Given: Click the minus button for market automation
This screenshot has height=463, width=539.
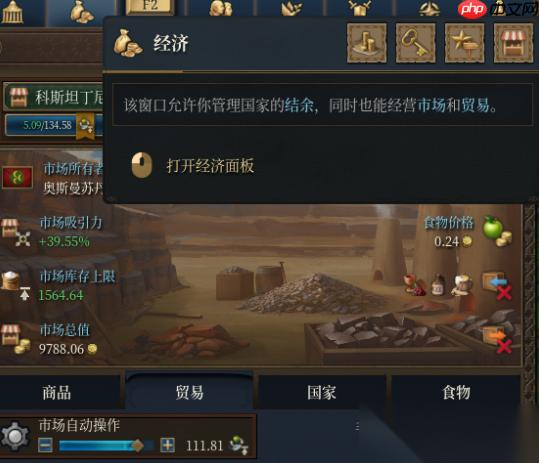Looking at the screenshot, I should pos(45,445).
